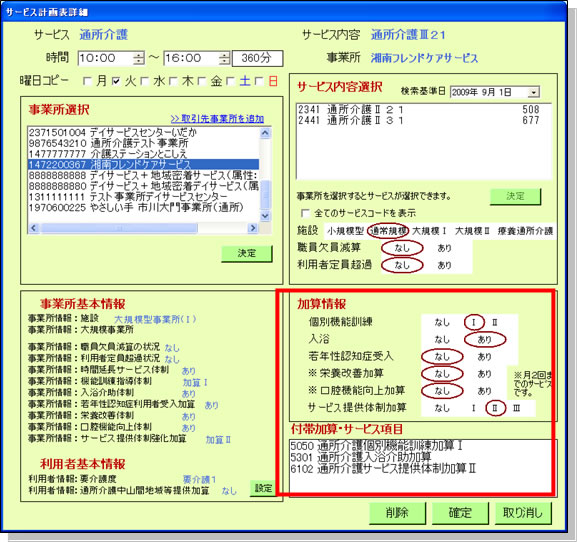Click the 削除 button
This screenshot has width=577, height=542.
pyautogui.click(x=397, y=513)
